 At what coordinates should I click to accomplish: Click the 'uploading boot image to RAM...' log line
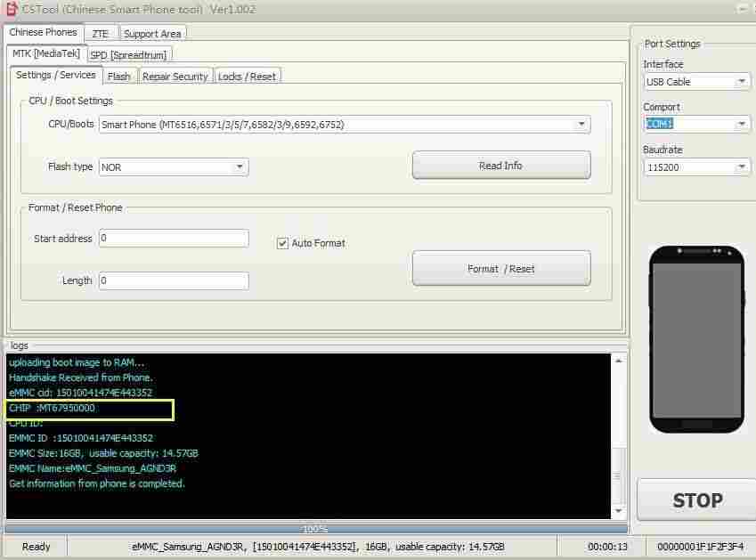77,362
